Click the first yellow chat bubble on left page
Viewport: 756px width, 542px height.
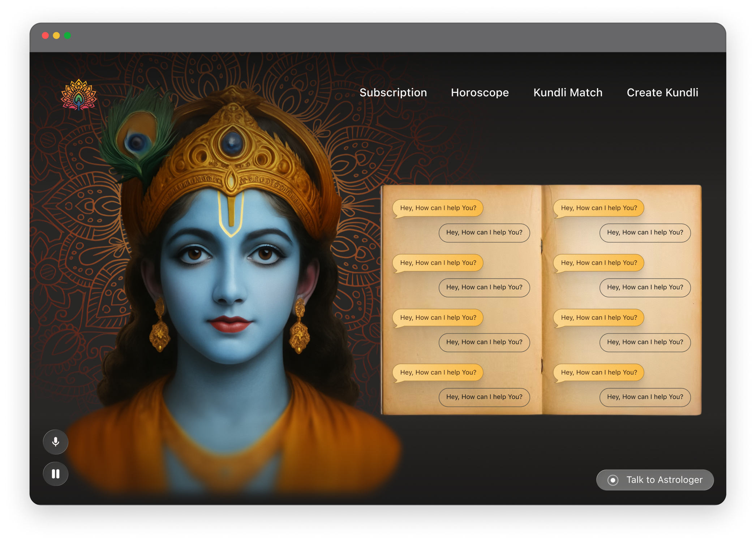pyautogui.click(x=438, y=208)
